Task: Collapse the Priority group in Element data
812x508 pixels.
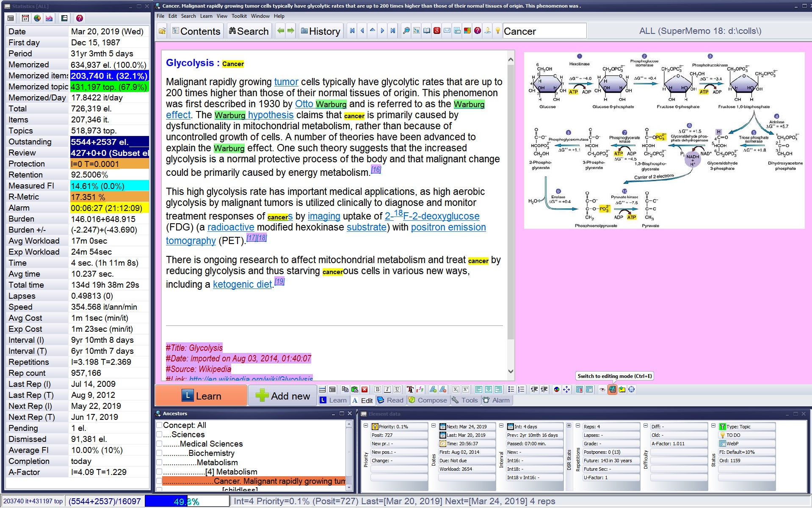Action: 366,425
